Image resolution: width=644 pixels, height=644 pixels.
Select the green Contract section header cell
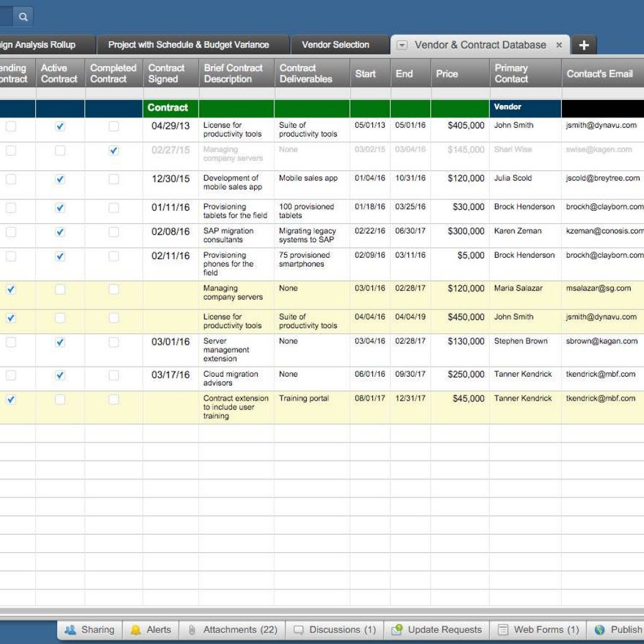click(x=168, y=108)
